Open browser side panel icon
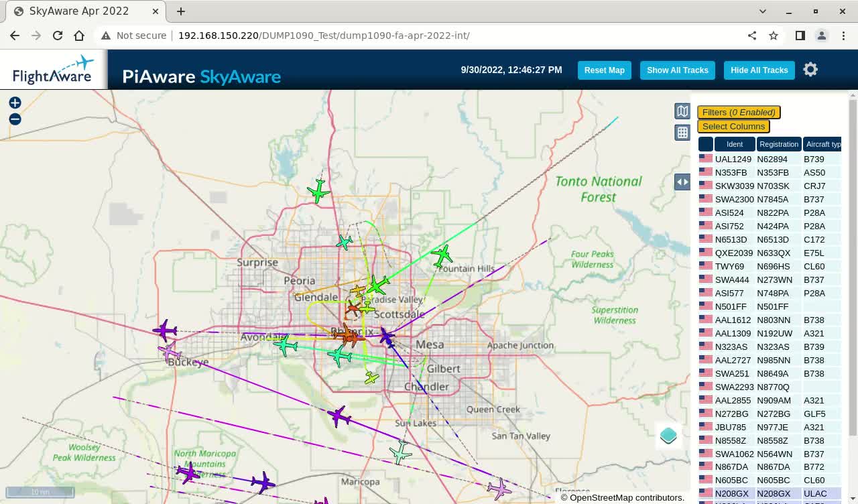The image size is (858, 504). pyautogui.click(x=800, y=36)
